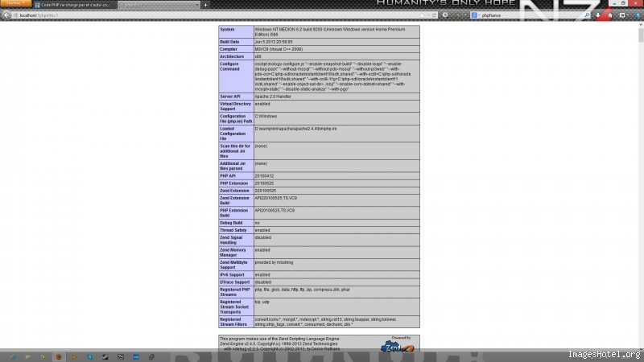Click the 'PHP API' value 20100412

coord(264,175)
